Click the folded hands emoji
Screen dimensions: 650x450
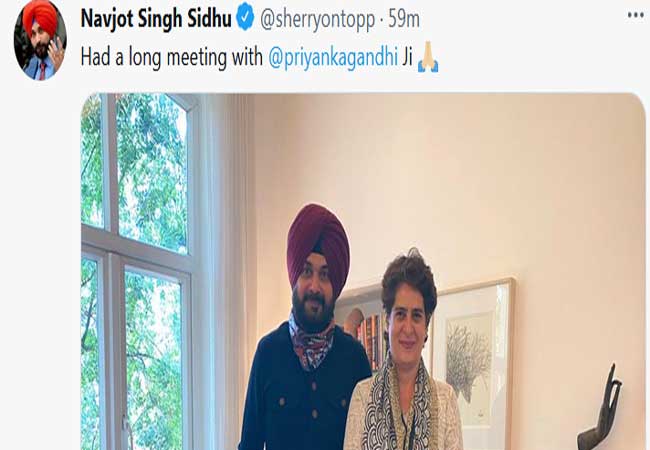(428, 57)
